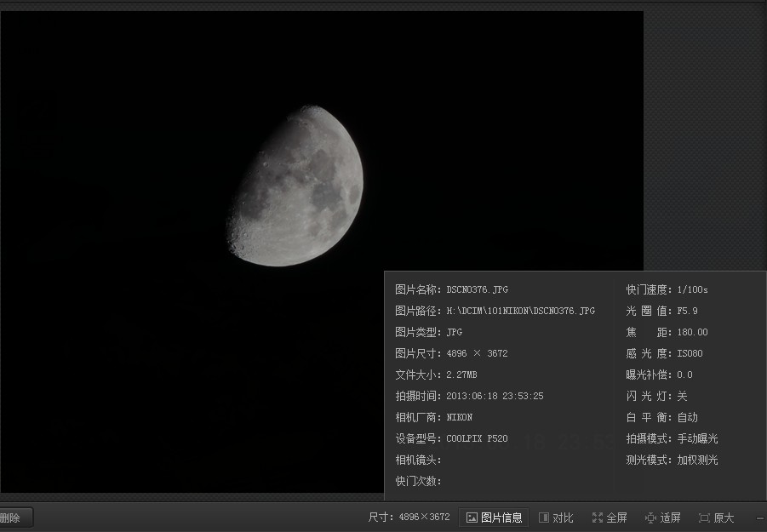Select metering mode value 加权测光
This screenshot has height=532, width=767.
pos(697,460)
